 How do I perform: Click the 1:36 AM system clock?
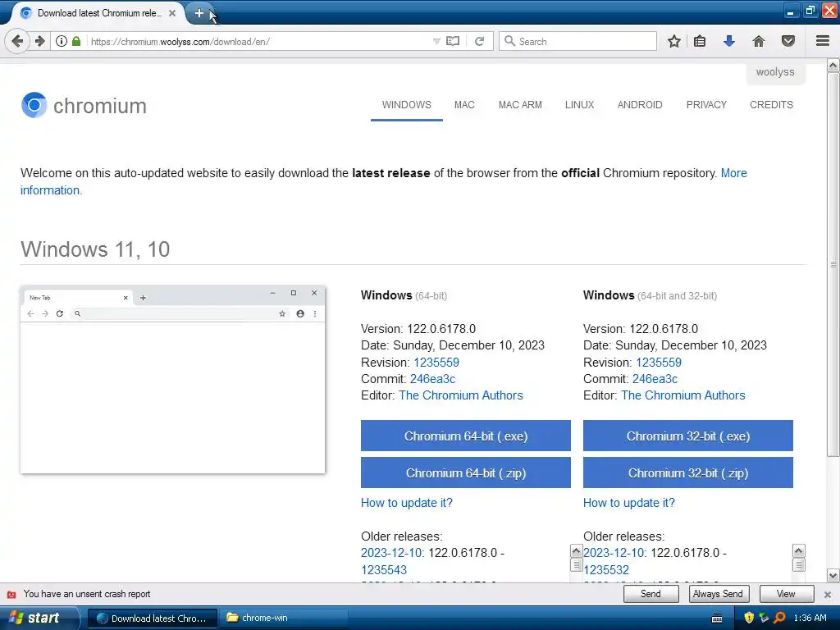tap(810, 619)
